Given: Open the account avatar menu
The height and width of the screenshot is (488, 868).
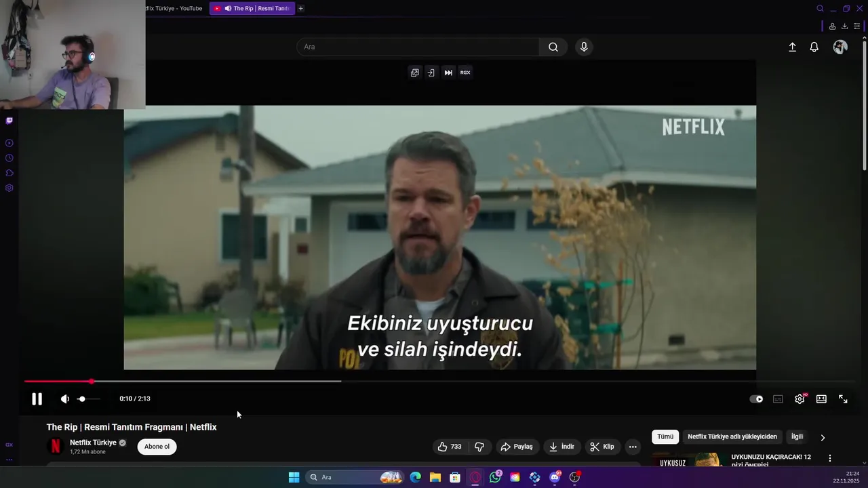Looking at the screenshot, I should click(x=840, y=47).
